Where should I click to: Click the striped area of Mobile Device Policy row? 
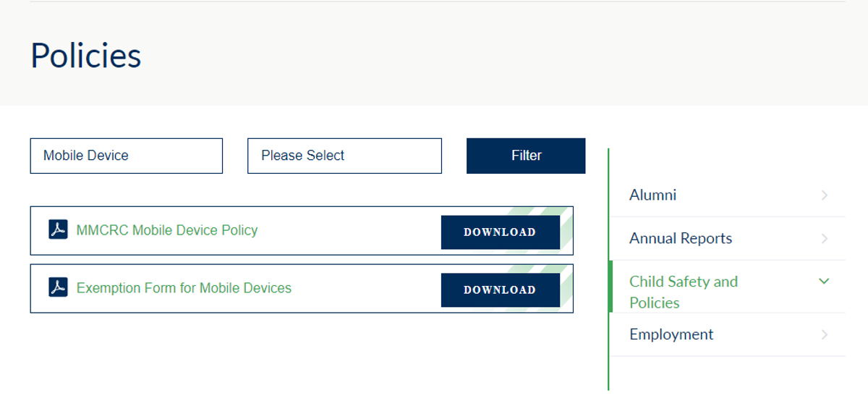click(566, 231)
